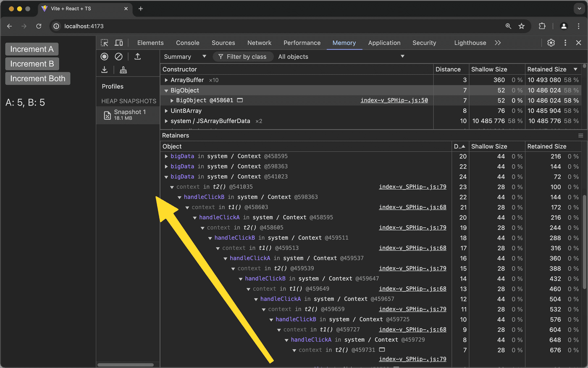Open DevTools settings gear icon

tap(551, 43)
